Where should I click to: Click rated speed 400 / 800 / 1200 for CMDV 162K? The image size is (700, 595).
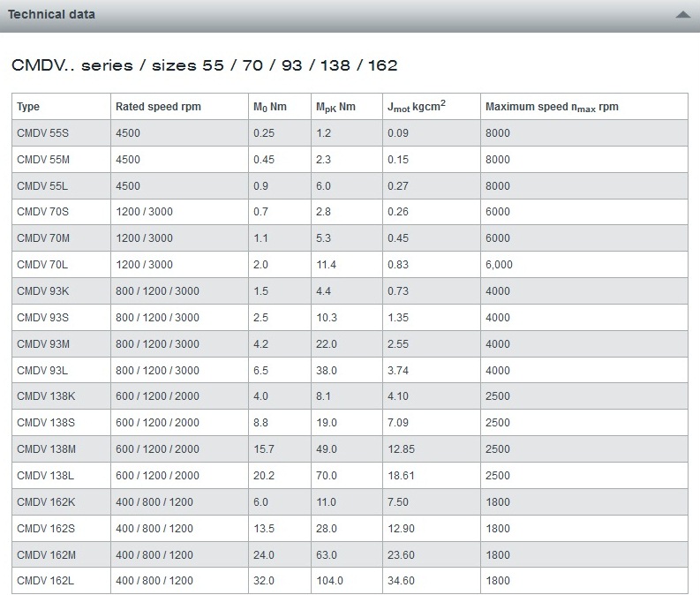pos(154,501)
